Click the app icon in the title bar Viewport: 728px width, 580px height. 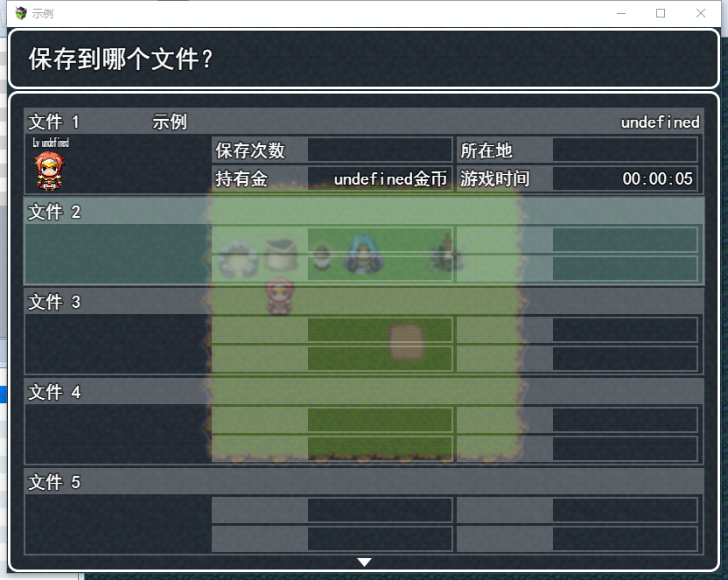coord(20,13)
